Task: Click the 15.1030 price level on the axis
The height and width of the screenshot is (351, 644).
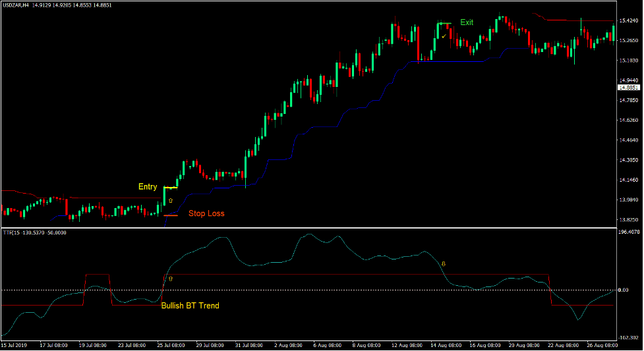Action: [x=628, y=61]
